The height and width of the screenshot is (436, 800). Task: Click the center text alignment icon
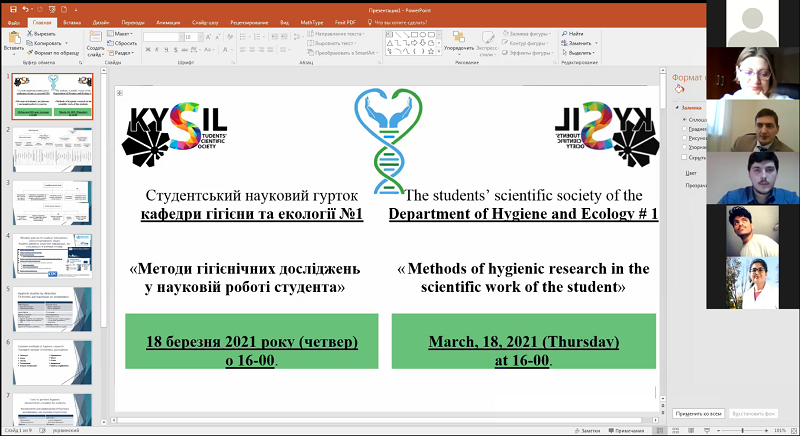(x=252, y=49)
